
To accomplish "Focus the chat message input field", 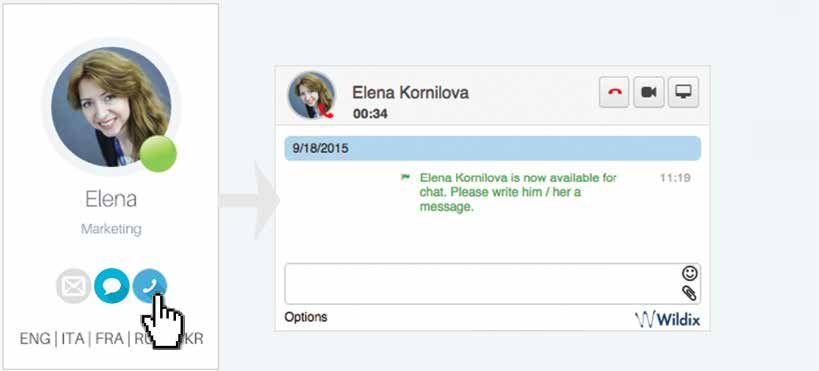I will [483, 284].
